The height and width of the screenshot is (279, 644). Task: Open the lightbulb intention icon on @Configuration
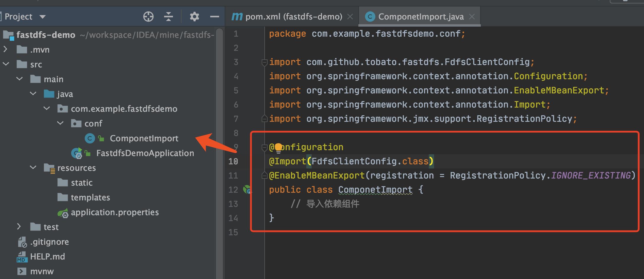[278, 147]
